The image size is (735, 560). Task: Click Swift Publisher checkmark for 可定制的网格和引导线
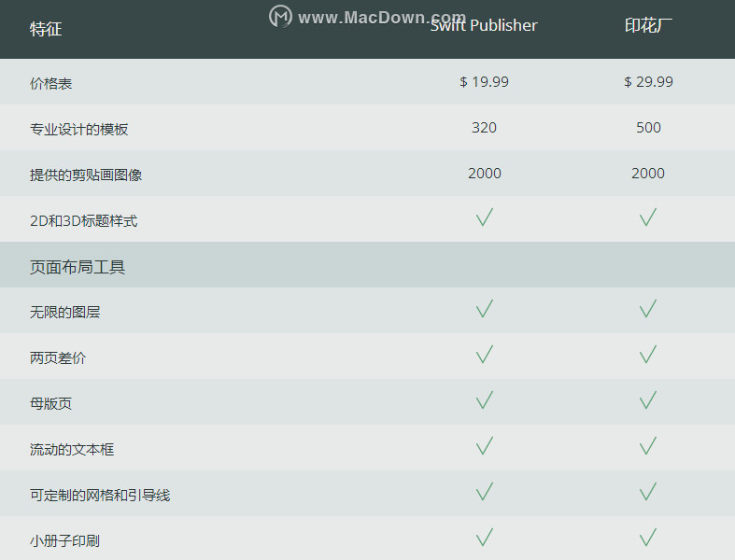[484, 492]
